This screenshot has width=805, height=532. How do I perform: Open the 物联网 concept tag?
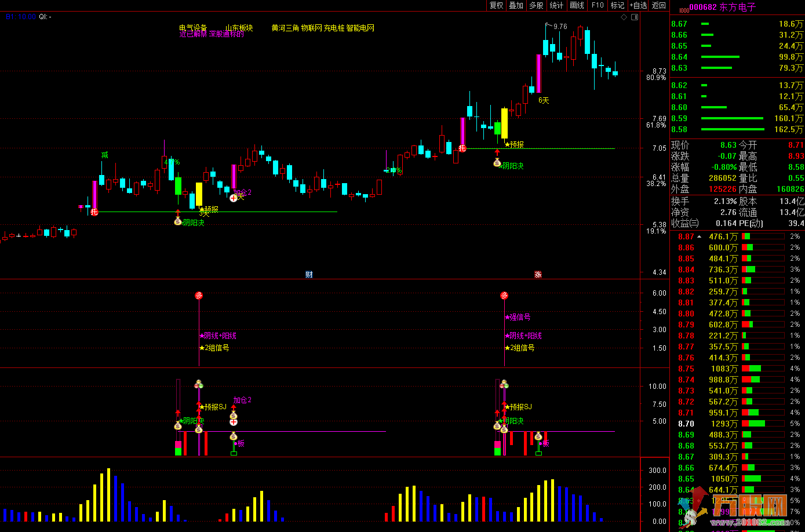point(311,28)
